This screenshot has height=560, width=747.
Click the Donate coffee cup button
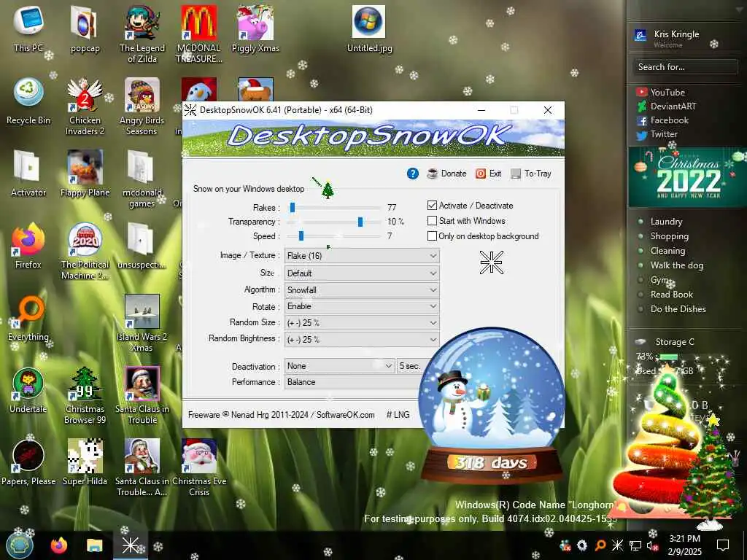(x=447, y=174)
